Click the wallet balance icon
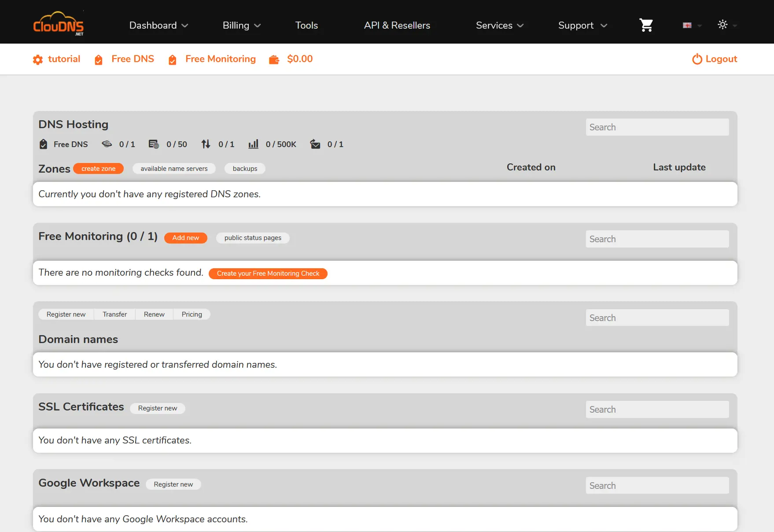Image resolution: width=774 pixels, height=532 pixels. tap(274, 59)
